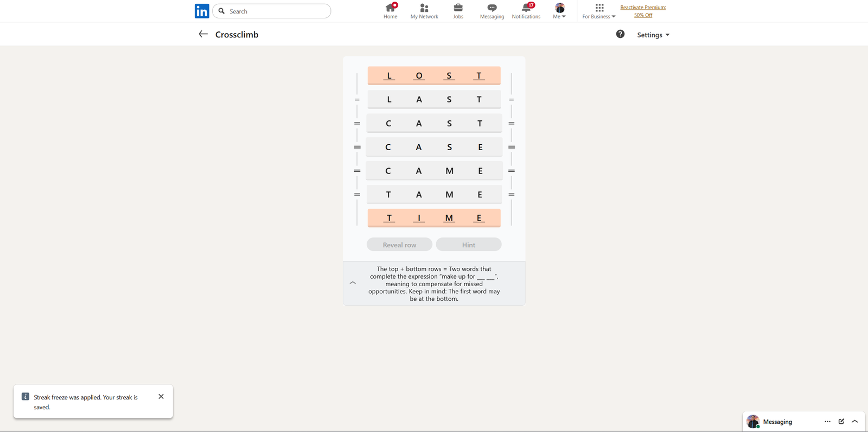This screenshot has width=868, height=432.
Task: Dismiss the streak freeze notification
Action: point(161,396)
